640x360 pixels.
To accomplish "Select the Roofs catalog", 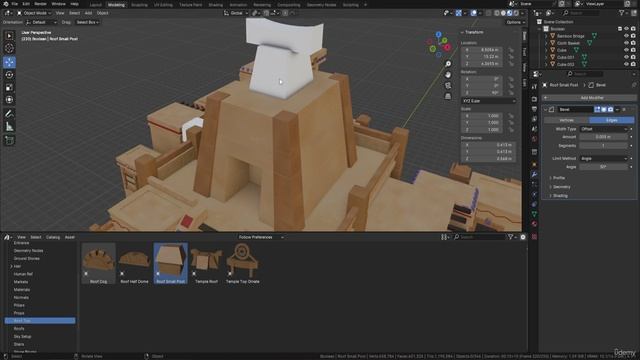I will [19, 329].
